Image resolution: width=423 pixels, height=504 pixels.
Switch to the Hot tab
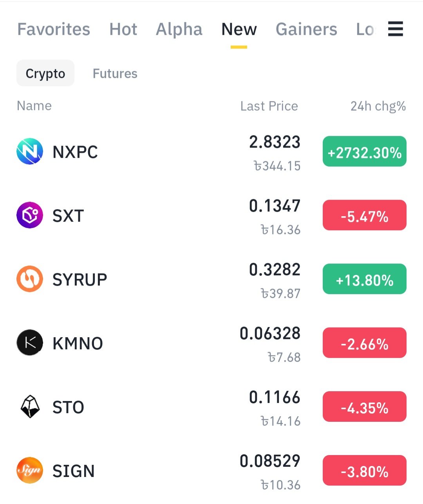[x=123, y=29]
